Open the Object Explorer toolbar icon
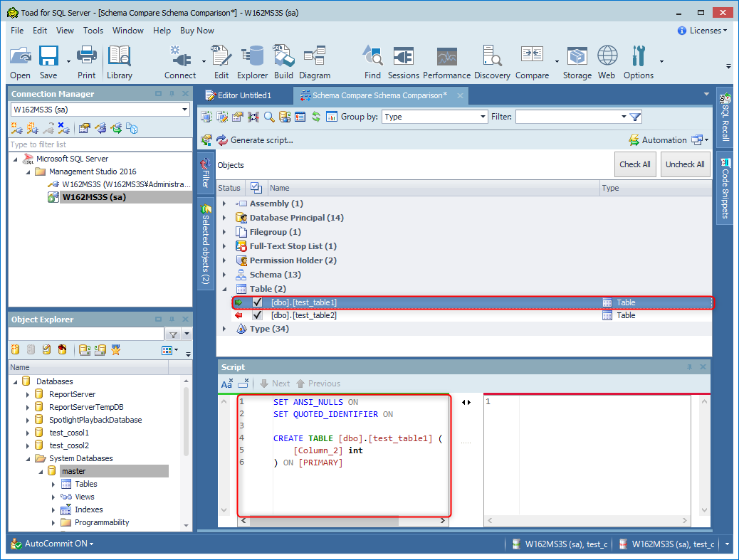739x560 pixels. (x=253, y=62)
